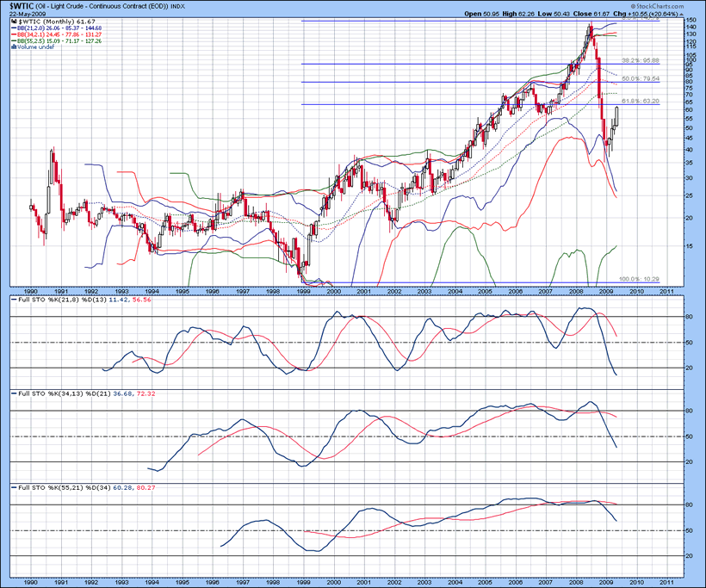Click the 61.8%: 63.20 Fibonacci level label
Viewport: 706px width, 588px height.
(639, 101)
